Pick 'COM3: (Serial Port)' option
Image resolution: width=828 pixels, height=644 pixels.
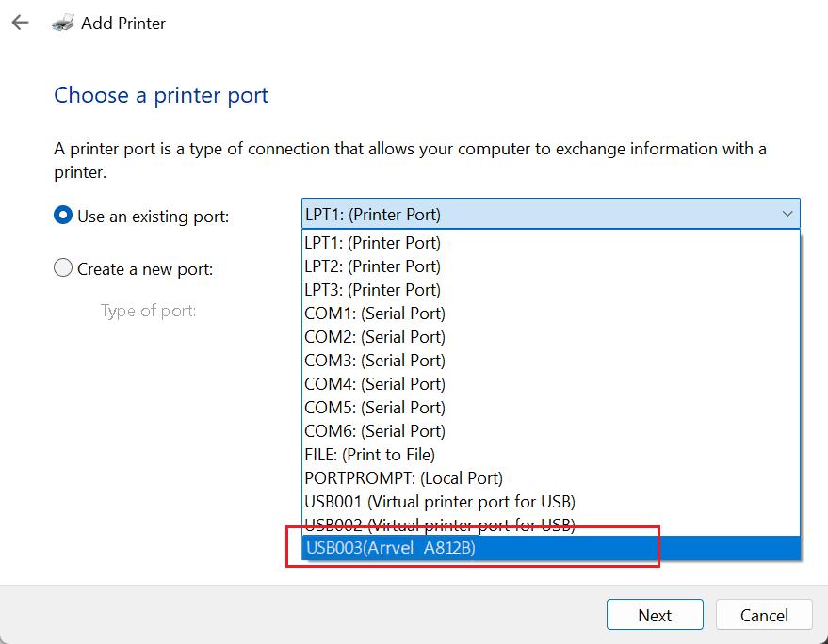coord(551,361)
